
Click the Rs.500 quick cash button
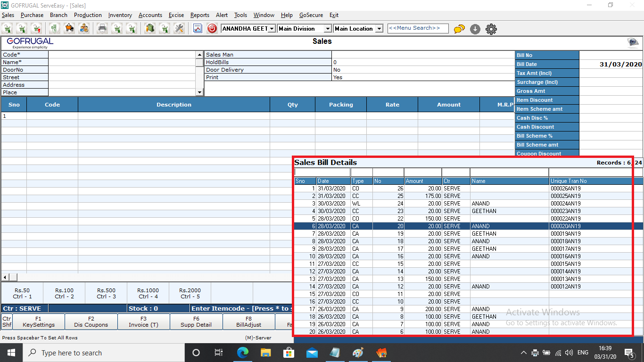[106, 293]
